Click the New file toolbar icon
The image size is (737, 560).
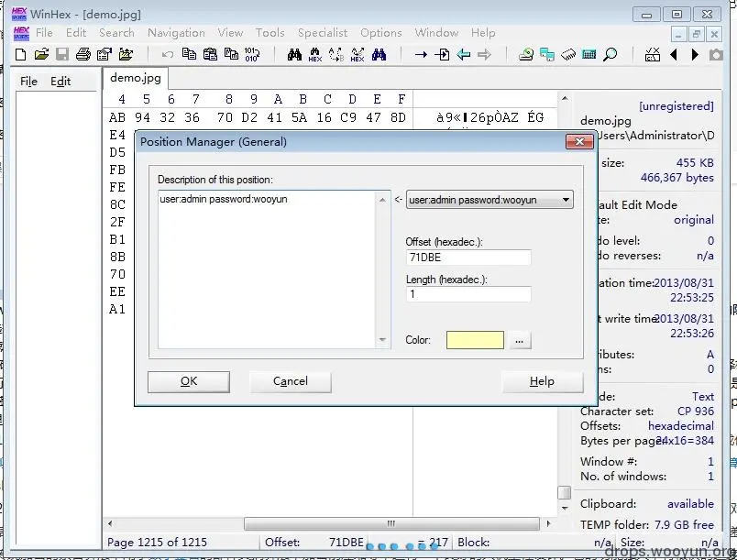pyautogui.click(x=21, y=54)
